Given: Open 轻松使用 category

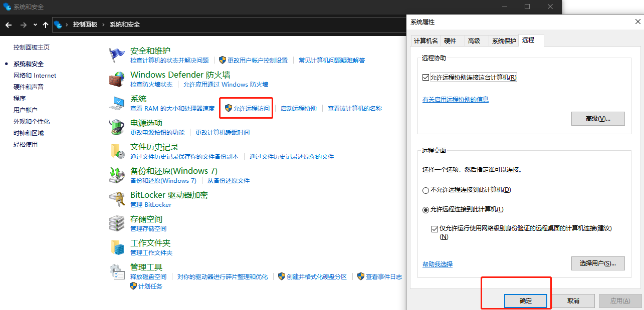Looking at the screenshot, I should tap(26, 145).
